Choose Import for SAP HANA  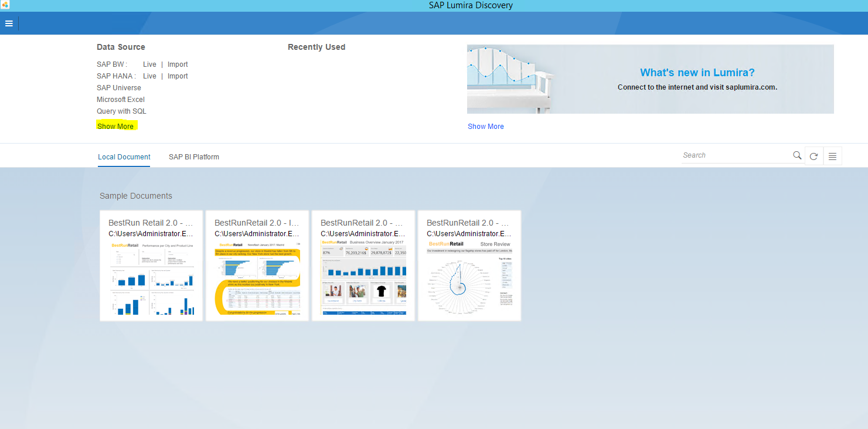point(178,76)
